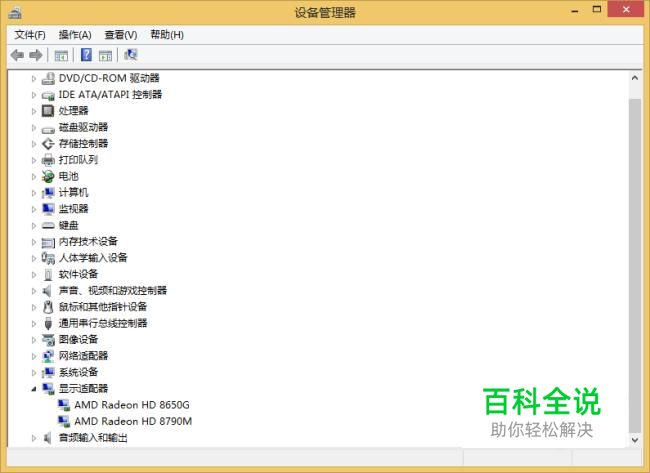Expand the 磁盘驱动器 node
This screenshot has width=650, height=473.
[34, 128]
